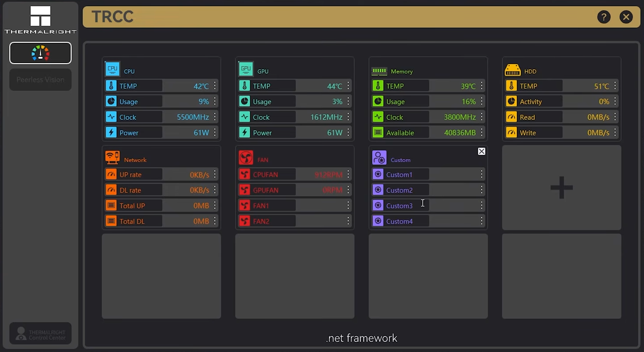Click the Network wifi icon
This screenshot has height=352, width=644.
pyautogui.click(x=112, y=158)
